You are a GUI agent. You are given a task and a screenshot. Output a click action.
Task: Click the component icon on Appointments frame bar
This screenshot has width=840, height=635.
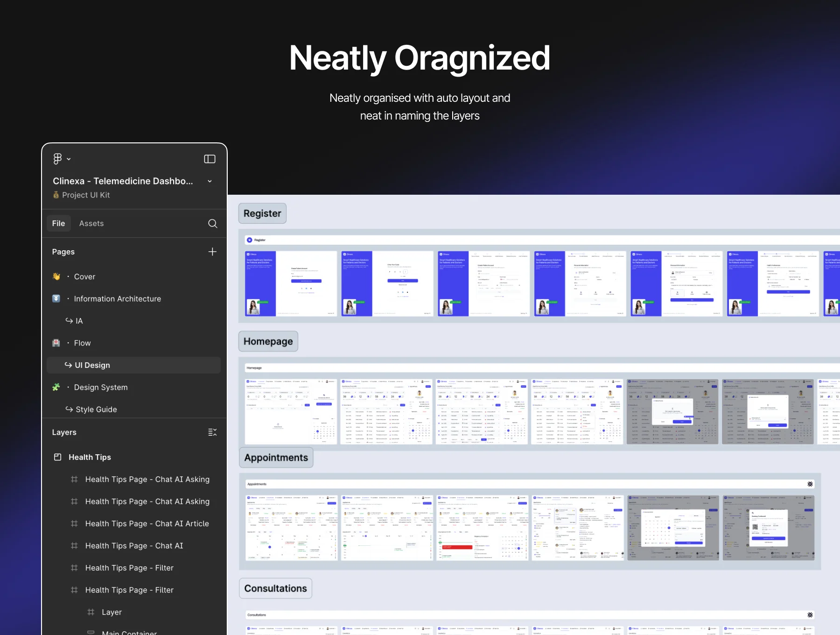click(810, 484)
